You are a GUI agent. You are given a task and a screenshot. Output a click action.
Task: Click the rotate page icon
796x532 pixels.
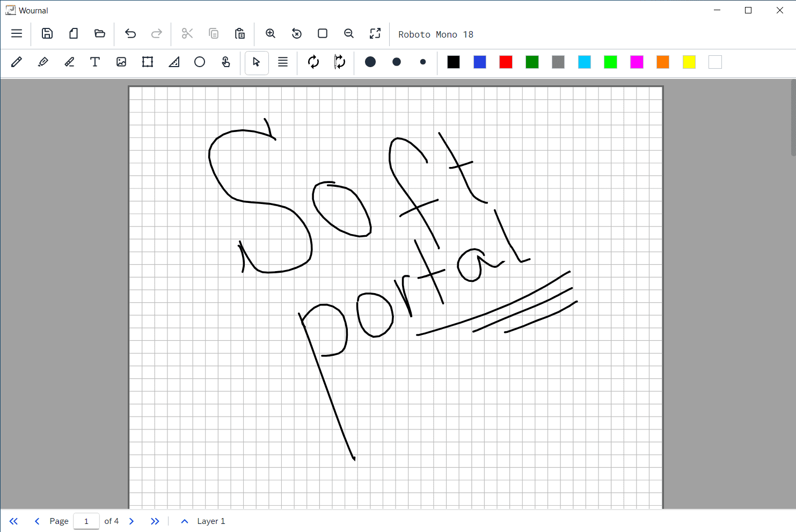[x=340, y=62]
